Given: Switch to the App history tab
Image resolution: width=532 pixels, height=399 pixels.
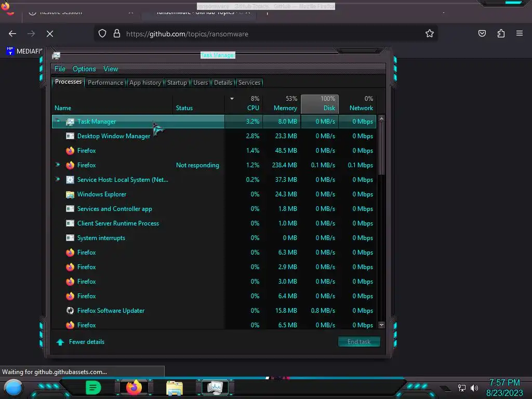Looking at the screenshot, I should pos(145,83).
